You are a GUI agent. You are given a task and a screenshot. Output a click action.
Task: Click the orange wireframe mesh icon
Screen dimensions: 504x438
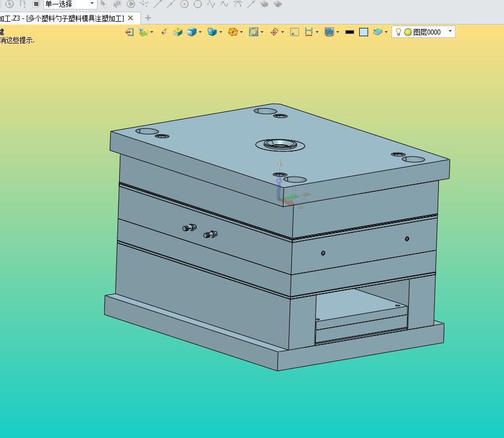click(233, 32)
